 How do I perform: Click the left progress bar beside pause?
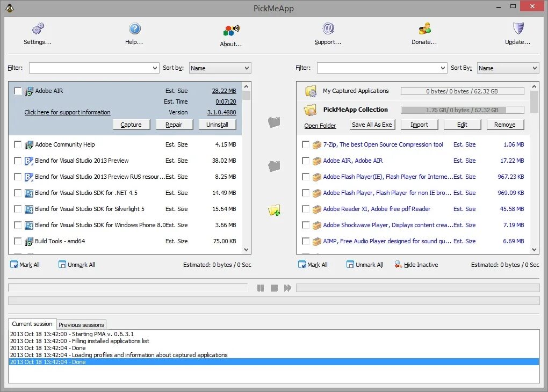(128, 288)
